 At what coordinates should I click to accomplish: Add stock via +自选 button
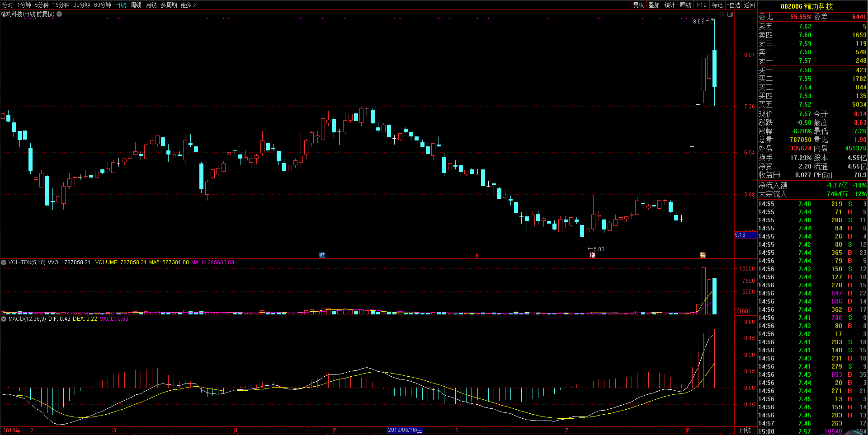point(734,5)
